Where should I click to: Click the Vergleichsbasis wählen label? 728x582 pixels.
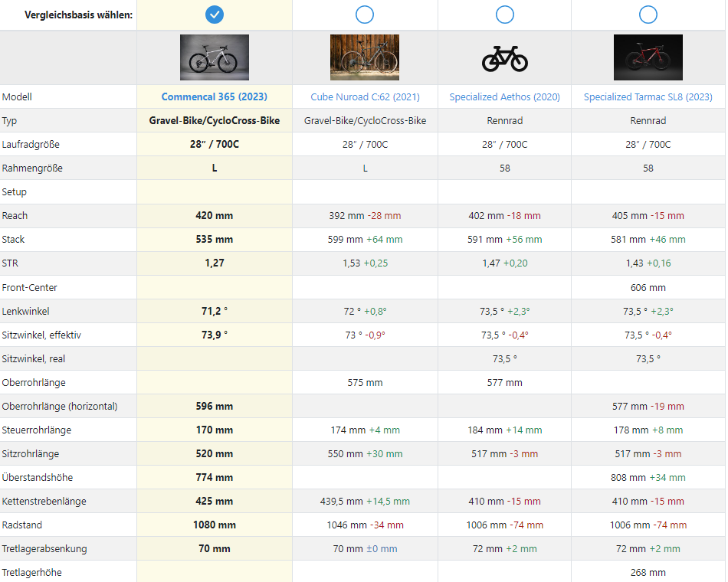coord(78,15)
